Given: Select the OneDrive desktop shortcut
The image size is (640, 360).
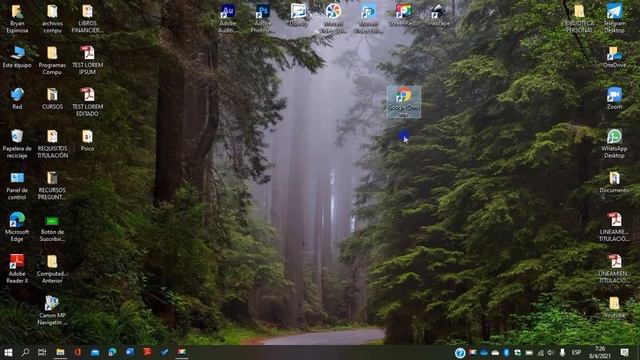Looking at the screenshot, I should (614, 56).
